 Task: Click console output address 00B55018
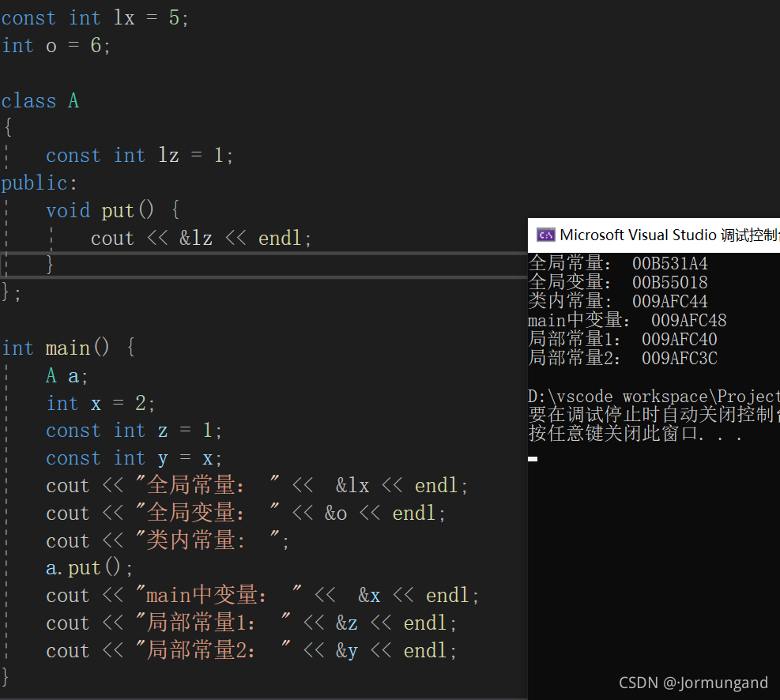(x=670, y=282)
